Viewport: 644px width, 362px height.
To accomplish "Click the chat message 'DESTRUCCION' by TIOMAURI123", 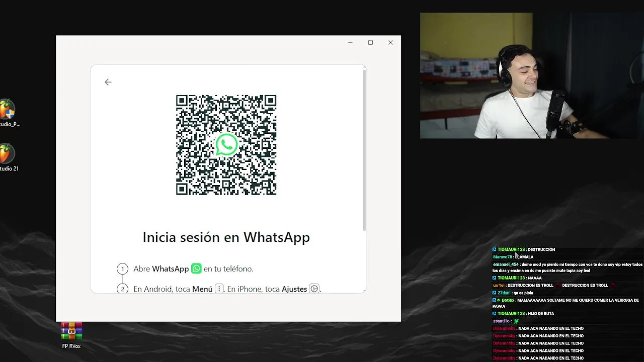I will click(x=541, y=249).
